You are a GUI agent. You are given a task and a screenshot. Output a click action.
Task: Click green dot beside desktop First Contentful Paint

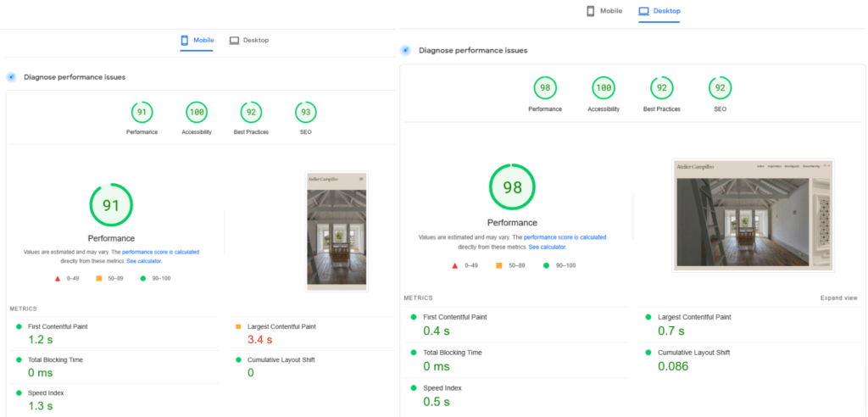pyautogui.click(x=414, y=317)
